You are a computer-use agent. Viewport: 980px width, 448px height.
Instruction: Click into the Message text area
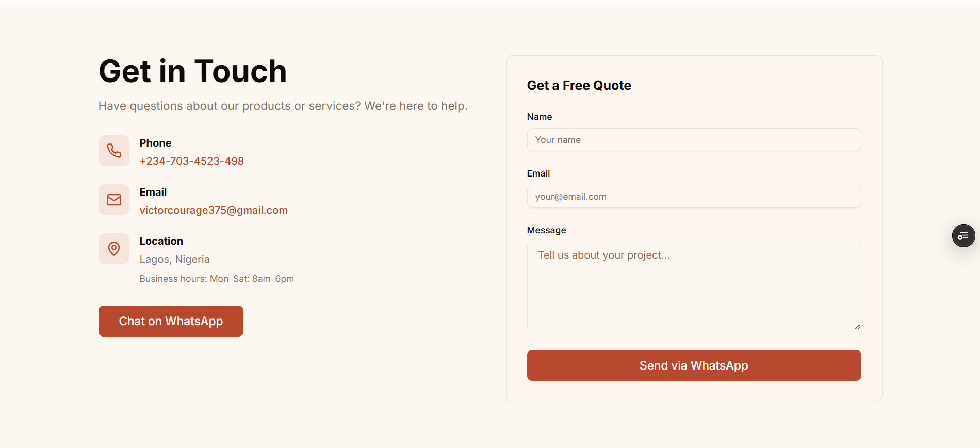(x=694, y=285)
